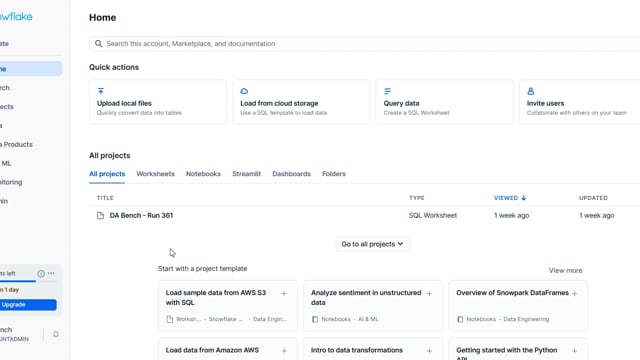Open Admin in the left sidebar

pyautogui.click(x=31, y=201)
